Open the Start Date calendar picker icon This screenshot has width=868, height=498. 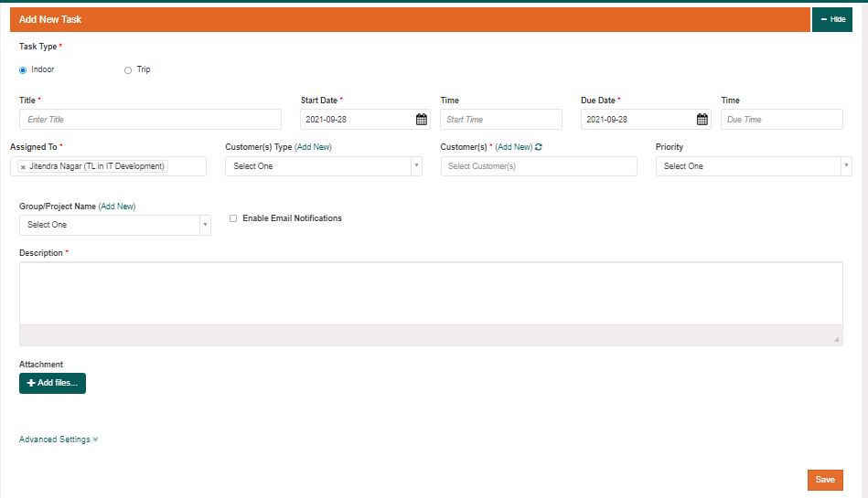pos(422,120)
